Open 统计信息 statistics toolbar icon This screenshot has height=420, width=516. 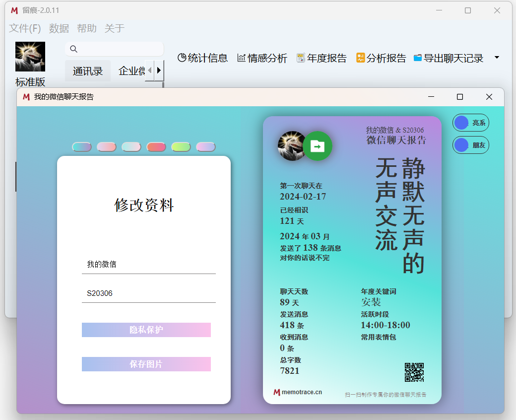coord(182,58)
